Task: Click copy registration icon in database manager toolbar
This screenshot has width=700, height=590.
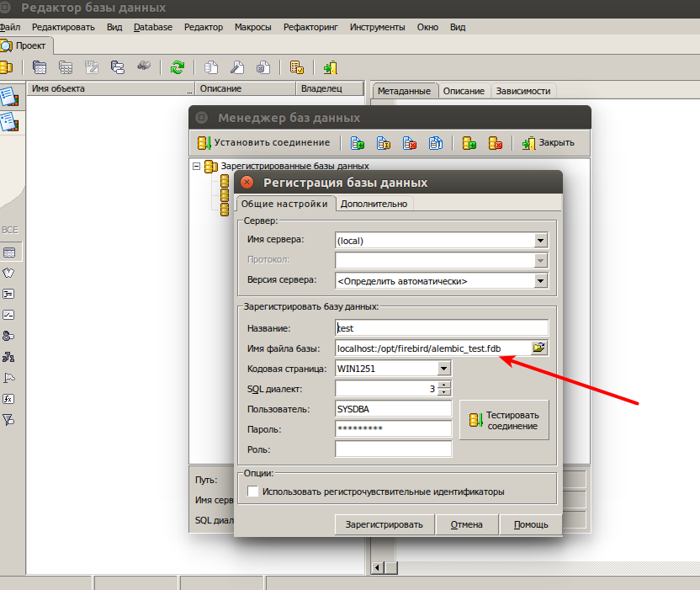Action: click(436, 143)
